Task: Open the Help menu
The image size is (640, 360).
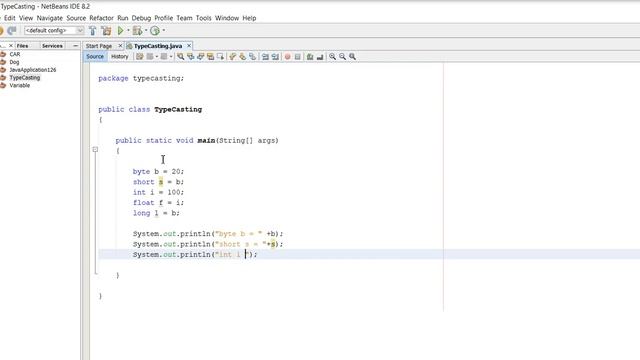Action: (x=249, y=18)
